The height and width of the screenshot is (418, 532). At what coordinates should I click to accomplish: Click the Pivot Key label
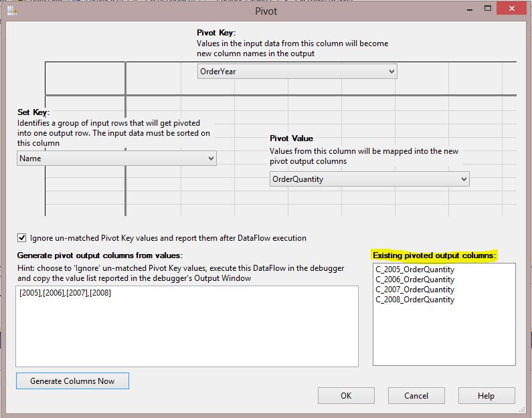click(x=216, y=33)
